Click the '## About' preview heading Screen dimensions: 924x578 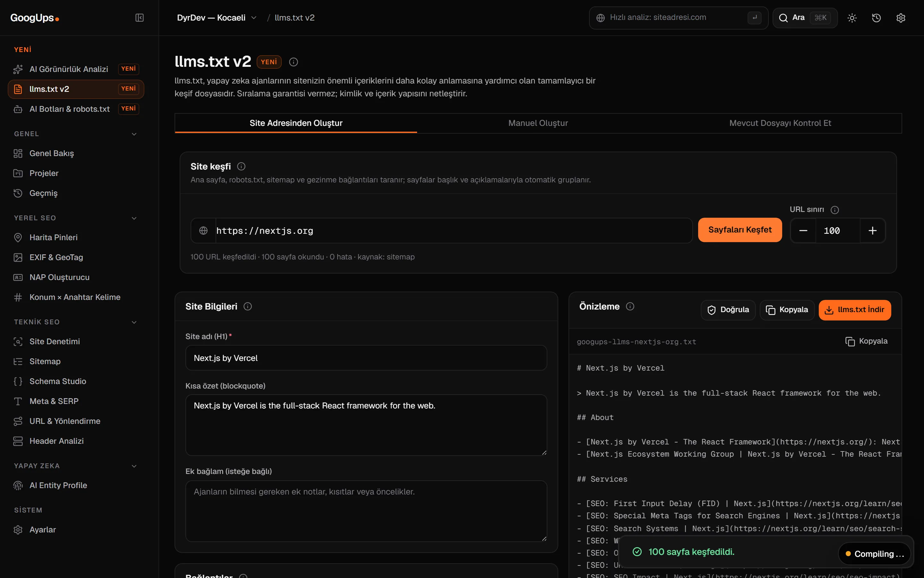coord(595,417)
